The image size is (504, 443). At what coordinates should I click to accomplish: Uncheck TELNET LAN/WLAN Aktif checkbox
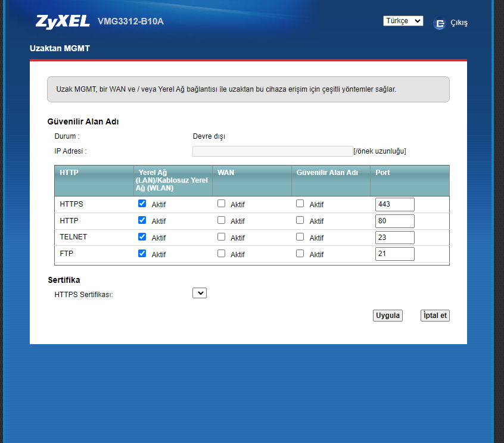[142, 237]
